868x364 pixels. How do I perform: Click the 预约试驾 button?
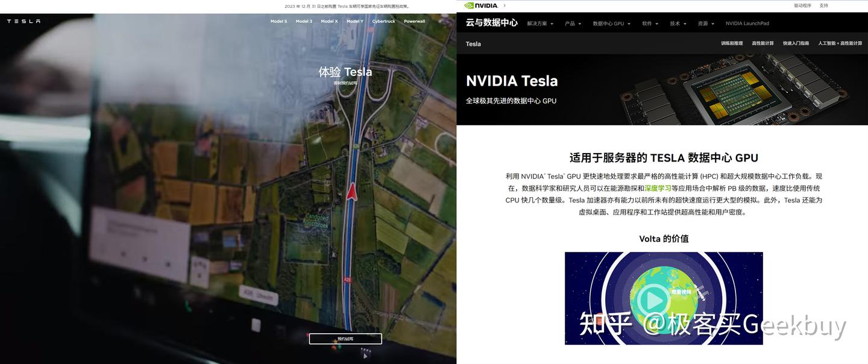pyautogui.click(x=345, y=339)
